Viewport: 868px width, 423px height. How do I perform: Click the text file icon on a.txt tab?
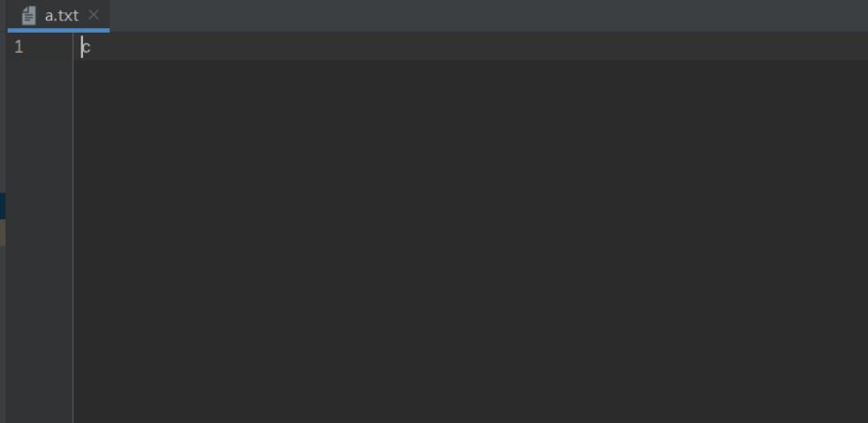(28, 16)
